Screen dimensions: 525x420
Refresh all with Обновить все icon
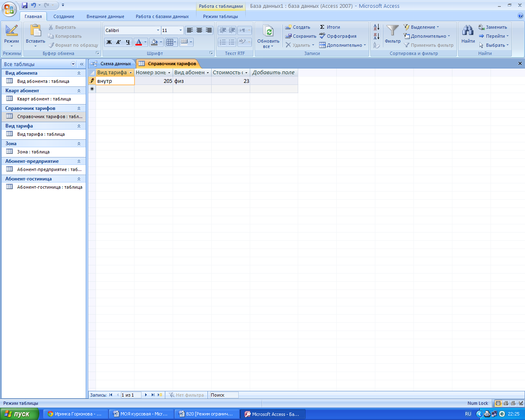click(268, 37)
